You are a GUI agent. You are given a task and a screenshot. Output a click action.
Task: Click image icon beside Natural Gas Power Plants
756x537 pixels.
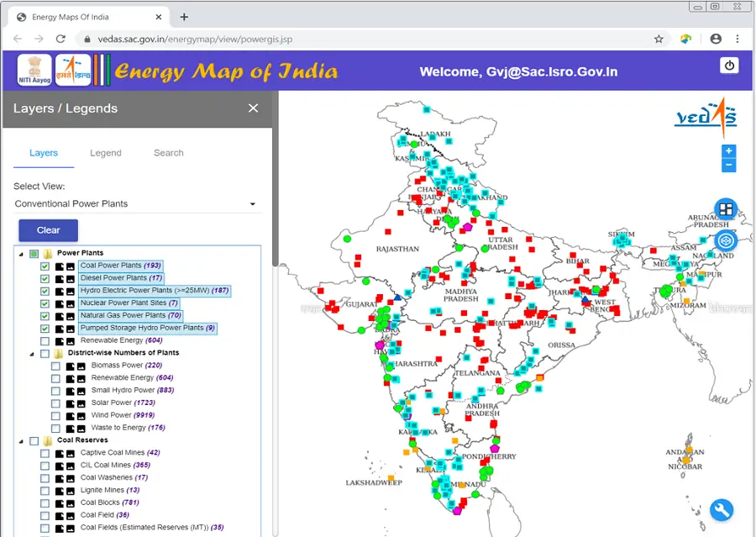pyautogui.click(x=71, y=317)
